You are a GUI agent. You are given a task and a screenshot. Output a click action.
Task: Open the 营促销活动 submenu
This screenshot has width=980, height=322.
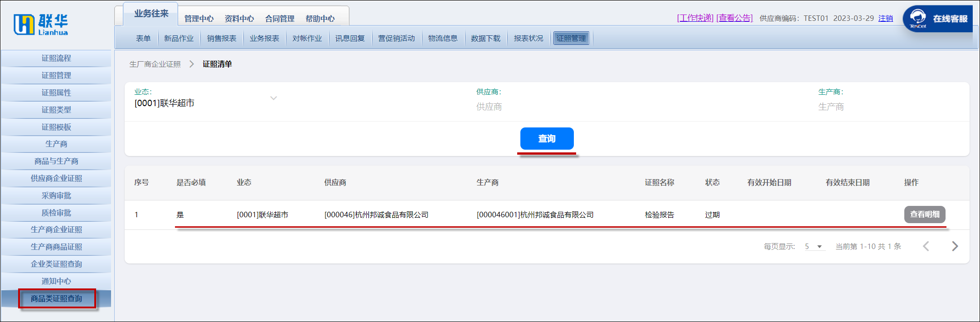(397, 39)
